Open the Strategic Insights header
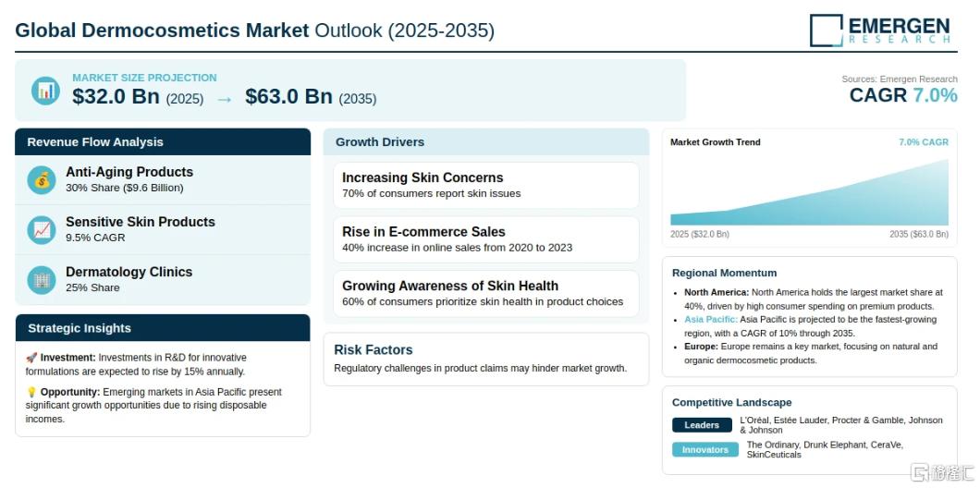Screen dimensions: 980x488 pyautogui.click(x=163, y=328)
